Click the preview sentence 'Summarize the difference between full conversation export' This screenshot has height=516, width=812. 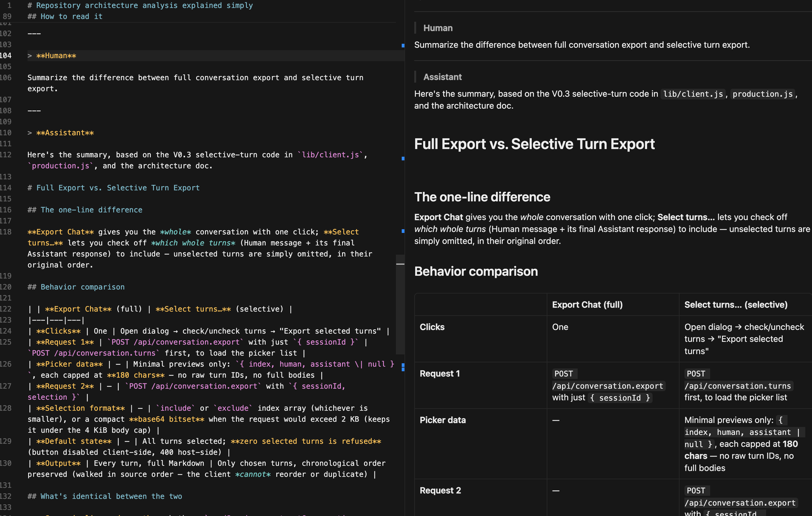point(582,45)
